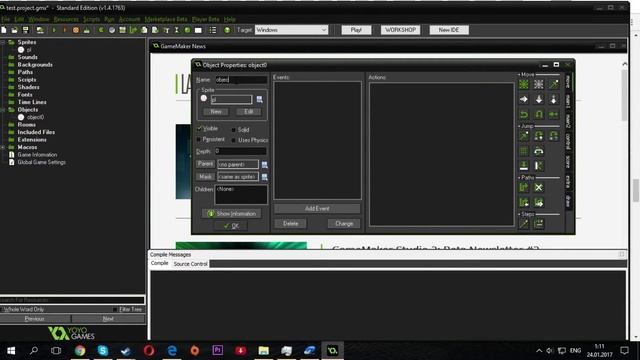
Task: Open the parent selection menu icon
Action: click(264, 164)
